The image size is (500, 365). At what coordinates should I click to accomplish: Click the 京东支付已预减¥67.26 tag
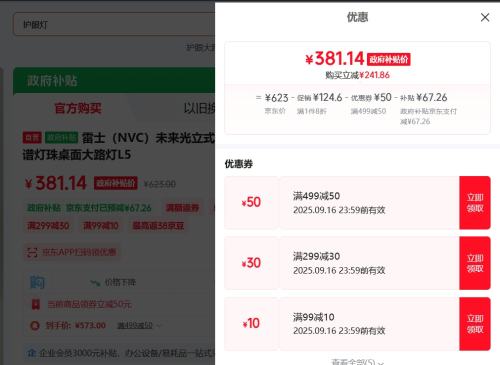pos(108,208)
